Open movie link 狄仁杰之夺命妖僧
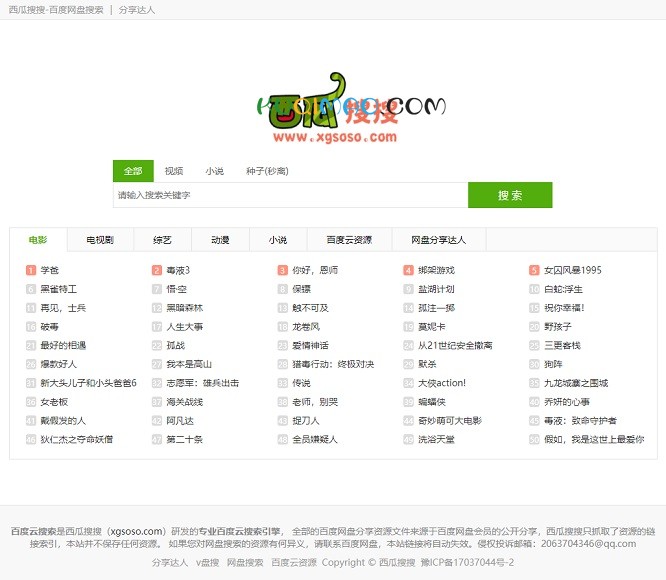This screenshot has width=666, height=580. point(77,439)
